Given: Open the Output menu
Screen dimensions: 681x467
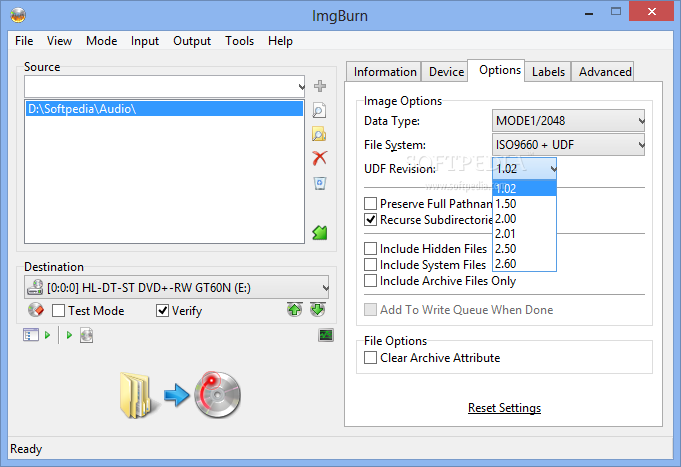Looking at the screenshot, I should point(192,41).
